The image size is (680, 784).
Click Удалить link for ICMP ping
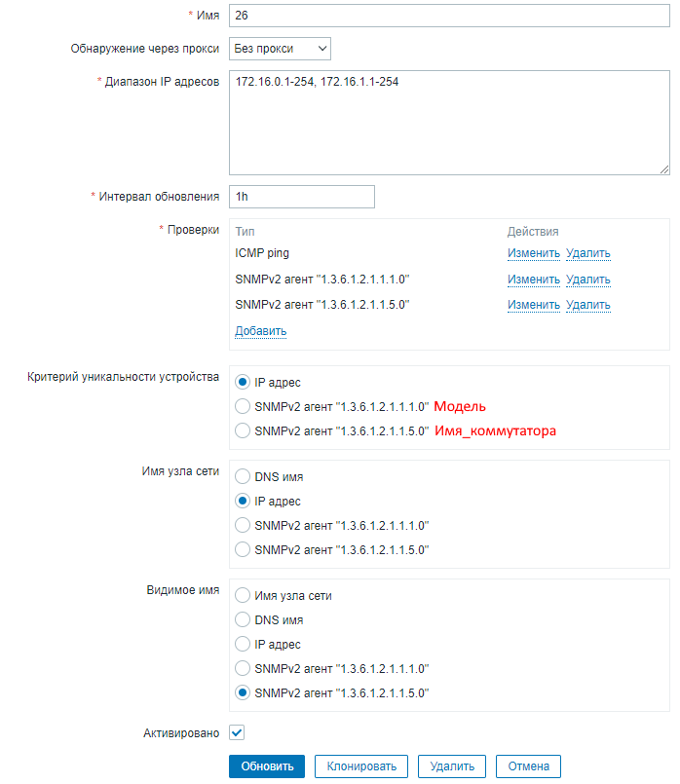587,254
